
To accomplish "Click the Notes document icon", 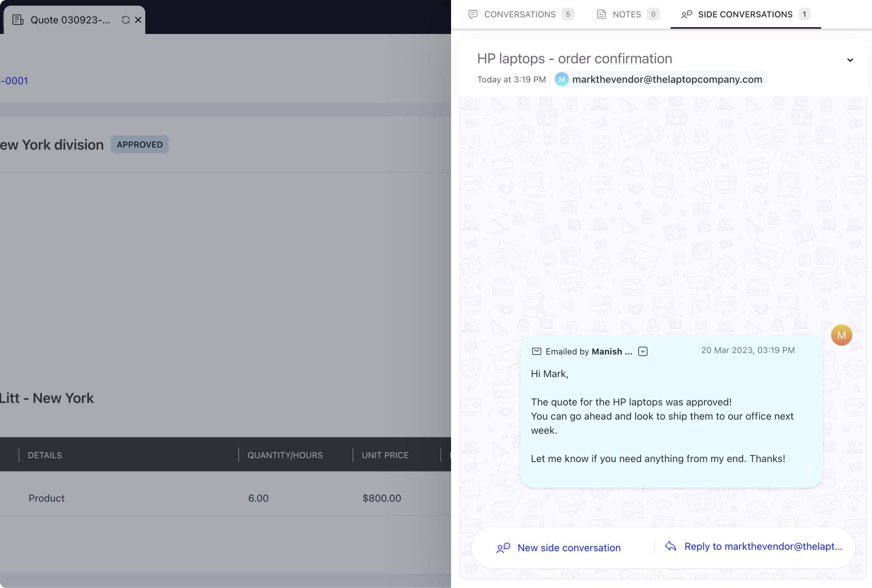I will coord(601,14).
